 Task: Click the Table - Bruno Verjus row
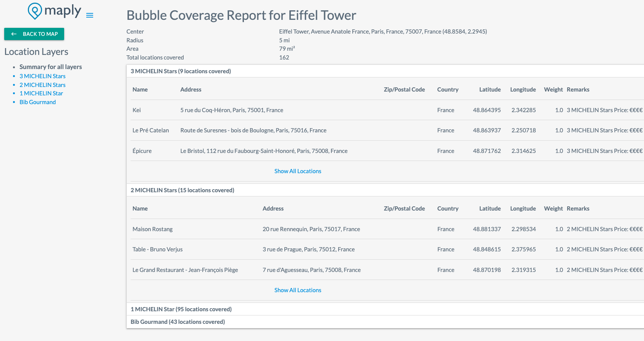coord(157,249)
